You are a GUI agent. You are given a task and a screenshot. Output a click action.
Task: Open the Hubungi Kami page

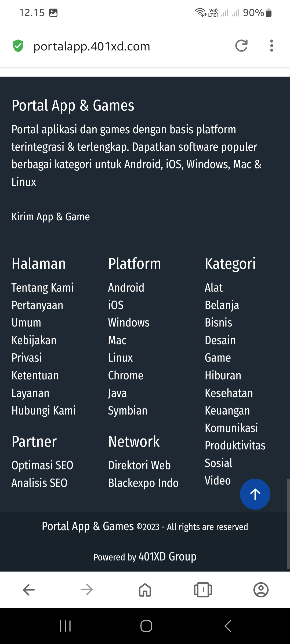point(44,411)
